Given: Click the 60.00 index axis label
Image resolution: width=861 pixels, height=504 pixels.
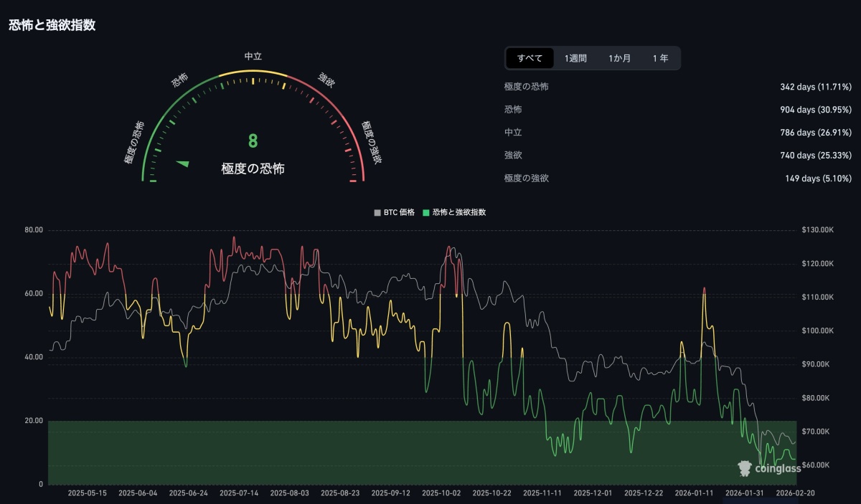Looking at the screenshot, I should (x=34, y=294).
